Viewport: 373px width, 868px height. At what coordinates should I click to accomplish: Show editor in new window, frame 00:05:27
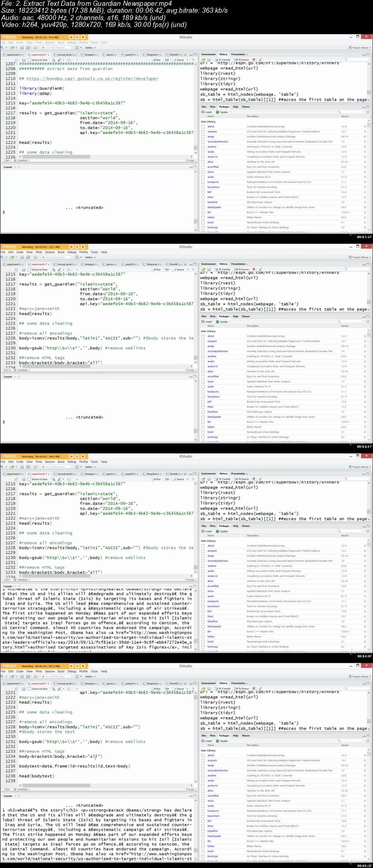tap(16, 689)
